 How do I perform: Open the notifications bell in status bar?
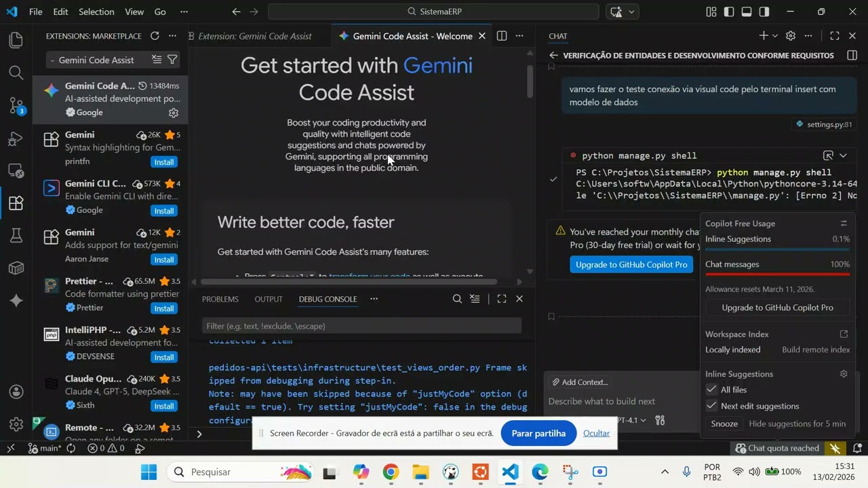coord(857,448)
